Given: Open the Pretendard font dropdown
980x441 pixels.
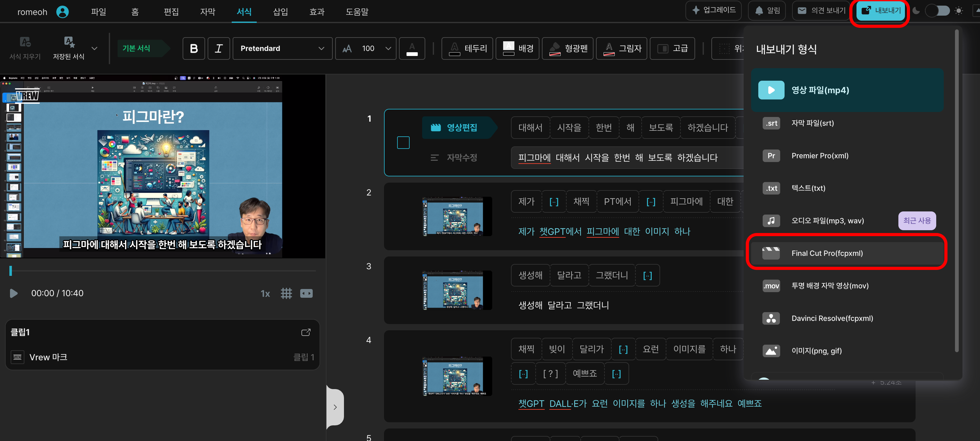Looking at the screenshot, I should tap(282, 48).
